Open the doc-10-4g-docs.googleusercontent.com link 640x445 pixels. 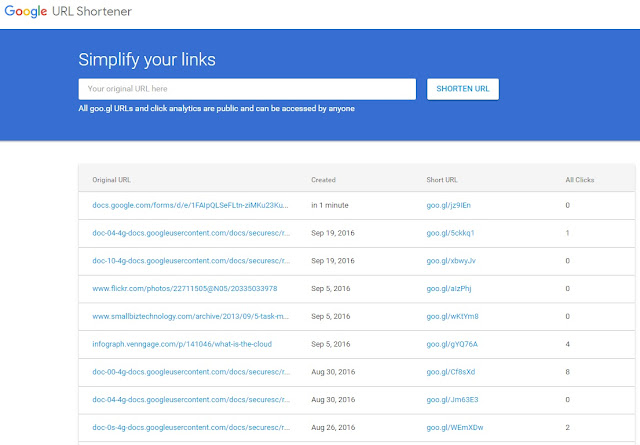[190, 261]
